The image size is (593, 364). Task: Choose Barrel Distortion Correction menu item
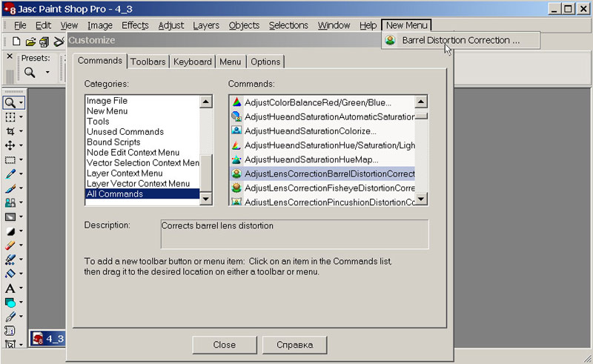point(460,40)
